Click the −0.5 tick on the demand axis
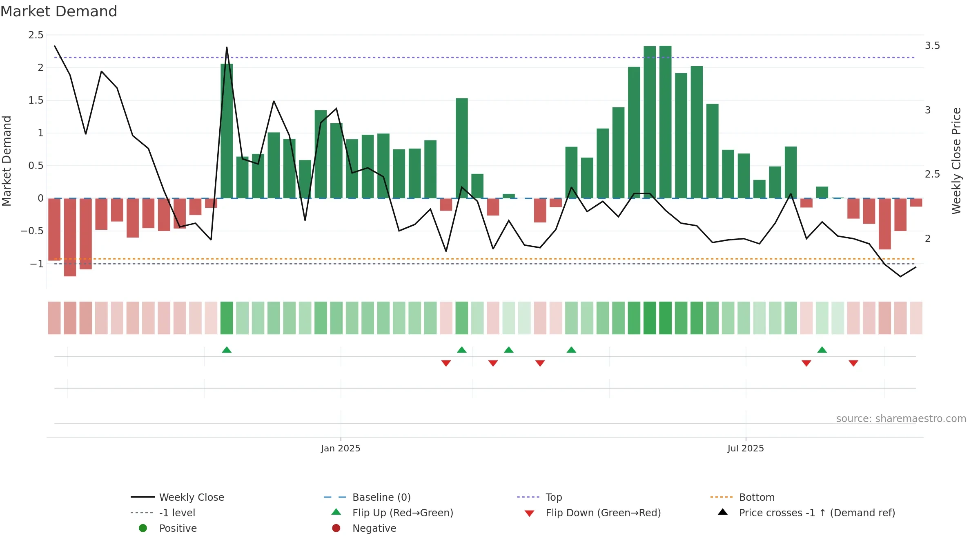 tap(32, 231)
